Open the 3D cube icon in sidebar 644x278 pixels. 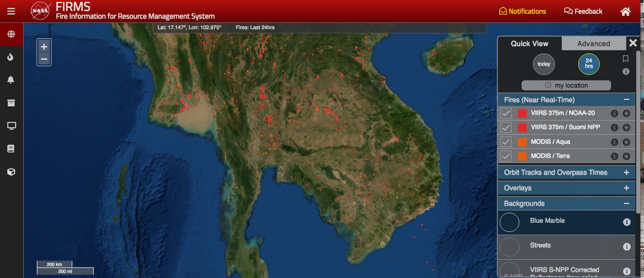[x=11, y=172]
